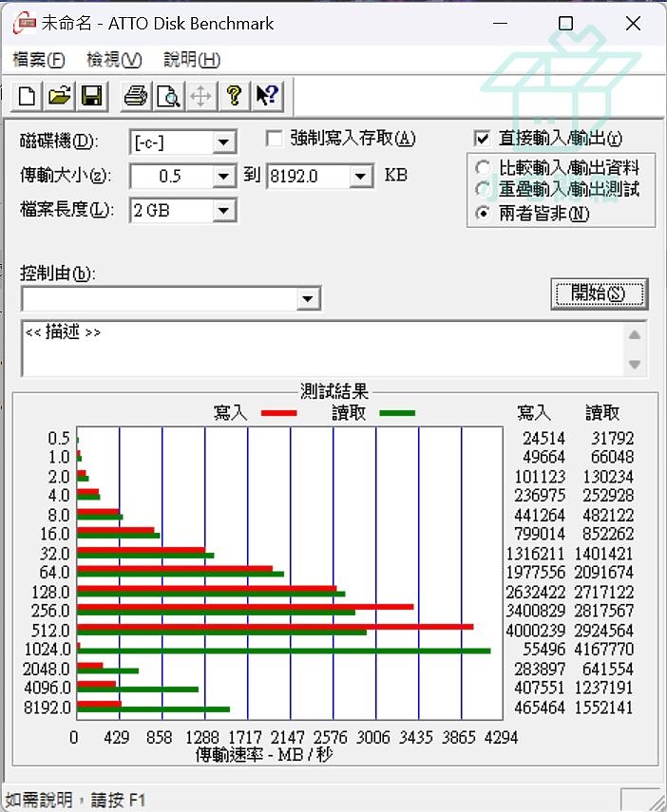Expand the 磁碟機(D) drive dropdown
Viewport: 667px width, 812px height.
224,142
